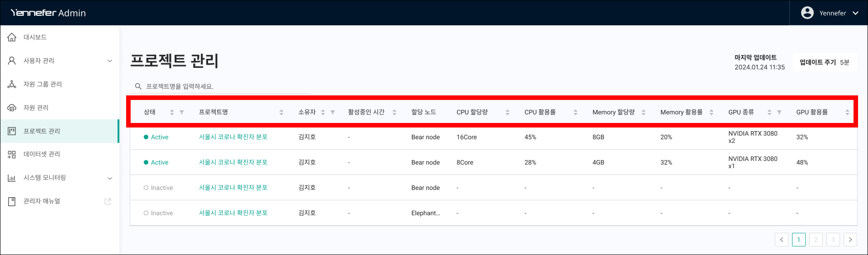Toggle sort on 프로젝트명 column
868x255 pixels.
(281, 112)
